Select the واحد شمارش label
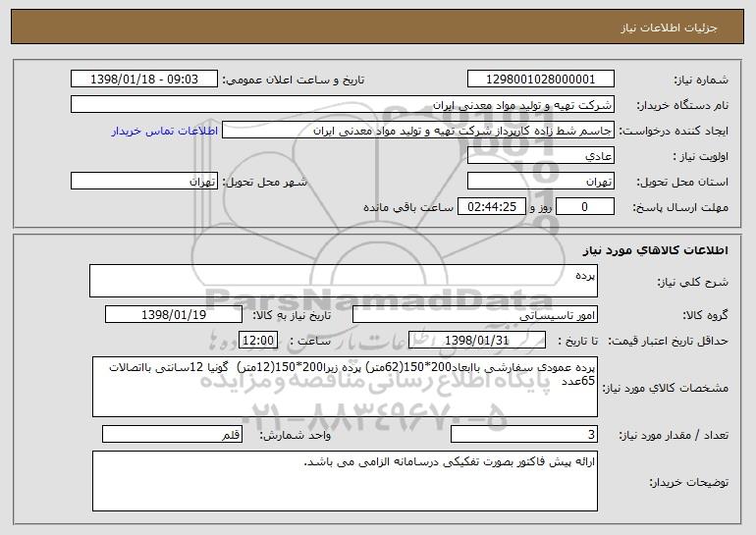 pyautogui.click(x=296, y=435)
